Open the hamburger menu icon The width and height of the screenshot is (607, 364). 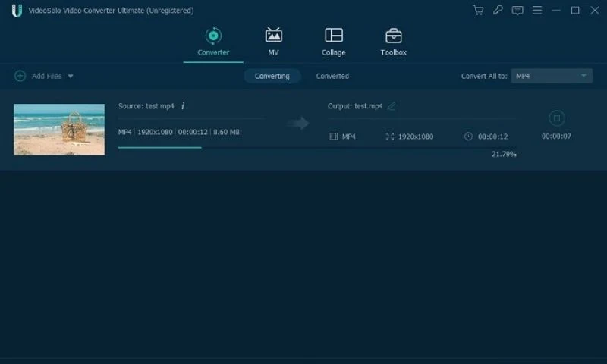(537, 10)
